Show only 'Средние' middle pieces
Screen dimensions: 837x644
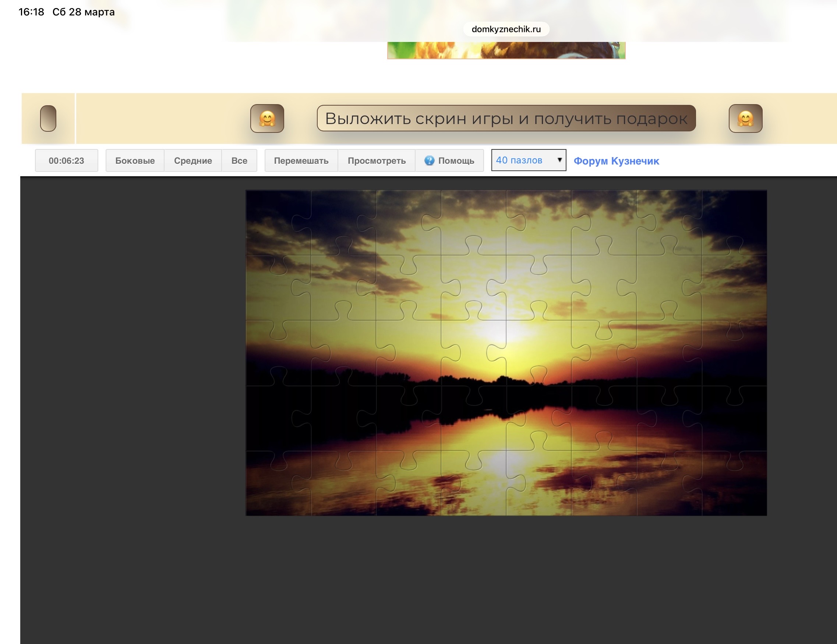click(193, 160)
